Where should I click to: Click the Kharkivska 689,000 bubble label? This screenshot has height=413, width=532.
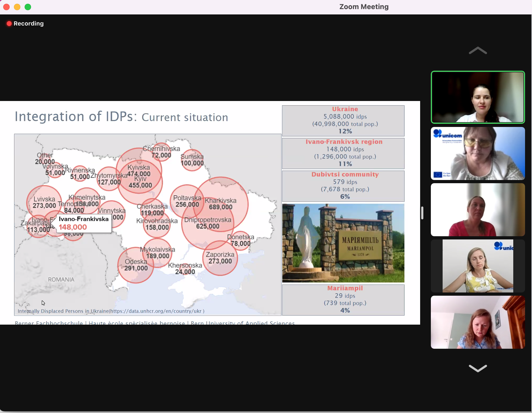tap(221, 204)
